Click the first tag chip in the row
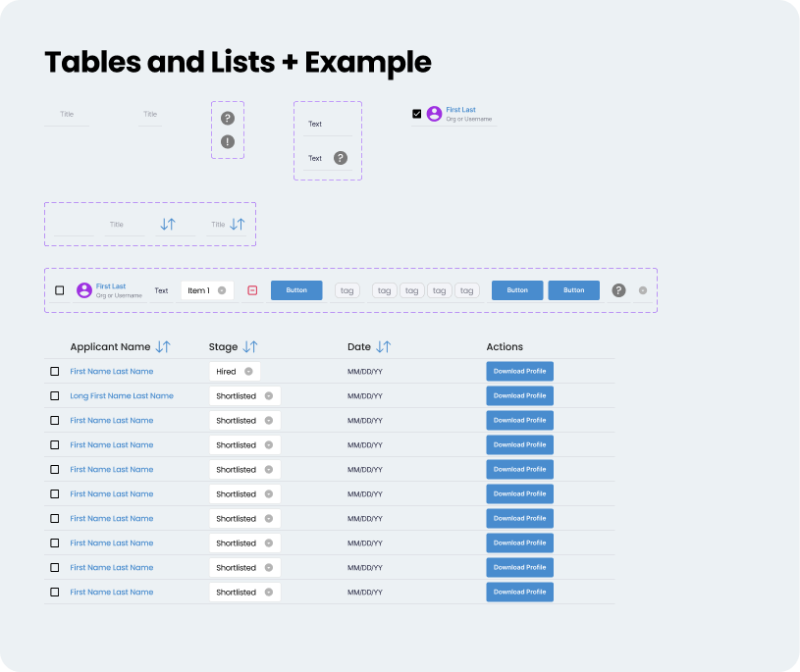This screenshot has height=672, width=800. coord(347,289)
